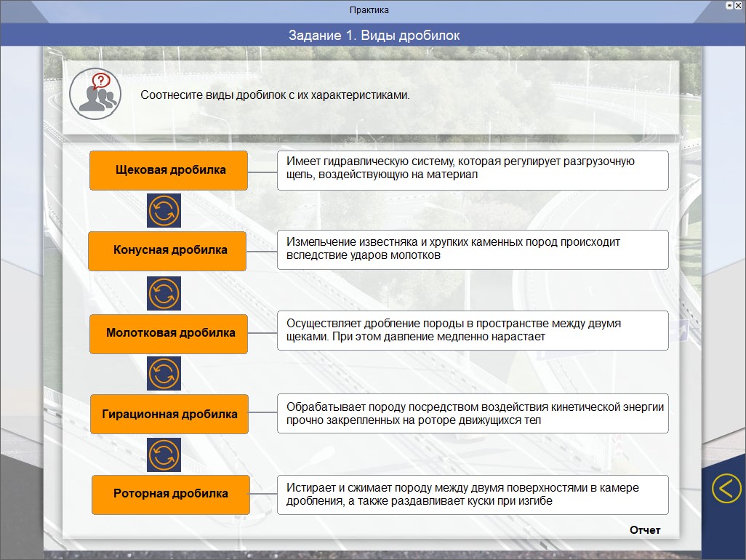This screenshot has width=746, height=560.
Task: Click the Практика window title
Action: point(369,10)
